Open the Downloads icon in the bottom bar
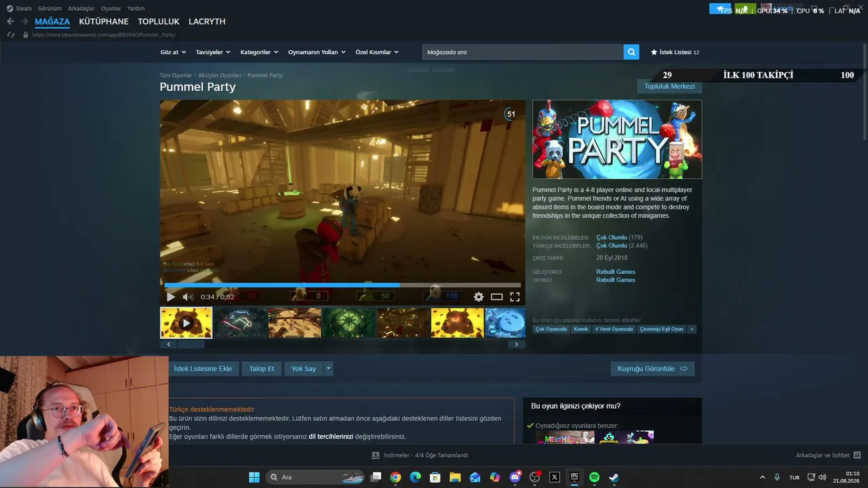 [x=376, y=455]
